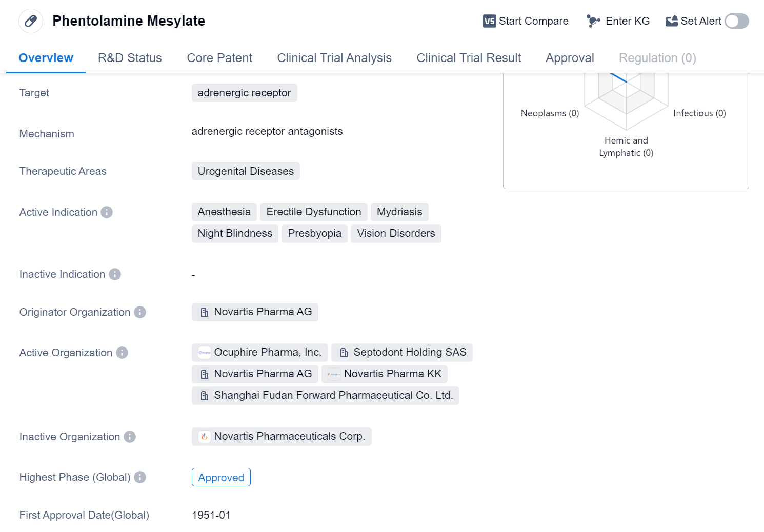Select the Erectile Dysfunction indication tag

point(313,212)
